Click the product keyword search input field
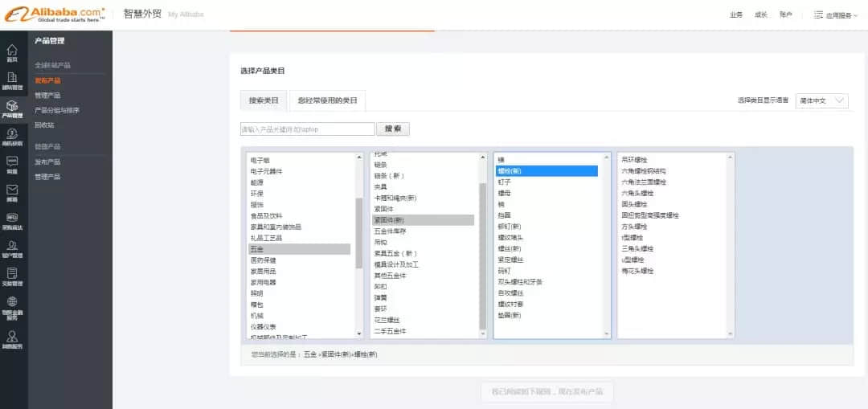 coord(307,129)
